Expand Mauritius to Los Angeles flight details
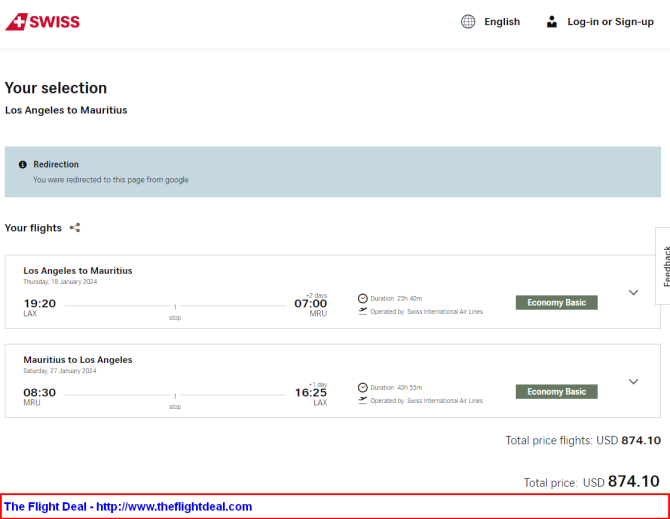 pos(633,382)
